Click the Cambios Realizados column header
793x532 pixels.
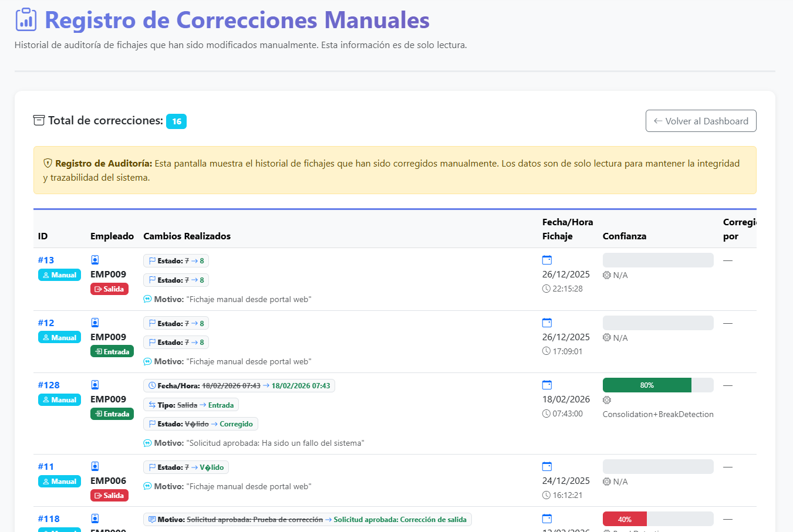click(x=187, y=236)
